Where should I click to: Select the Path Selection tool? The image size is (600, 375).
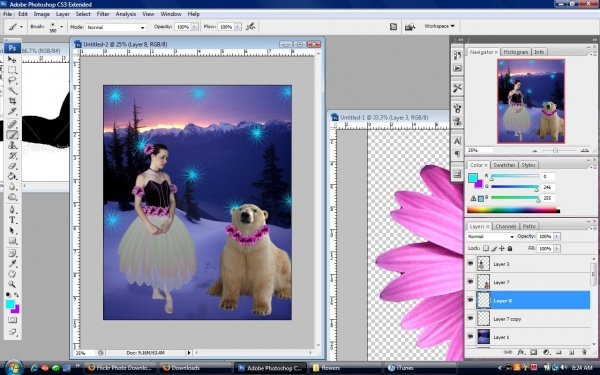tap(12, 230)
